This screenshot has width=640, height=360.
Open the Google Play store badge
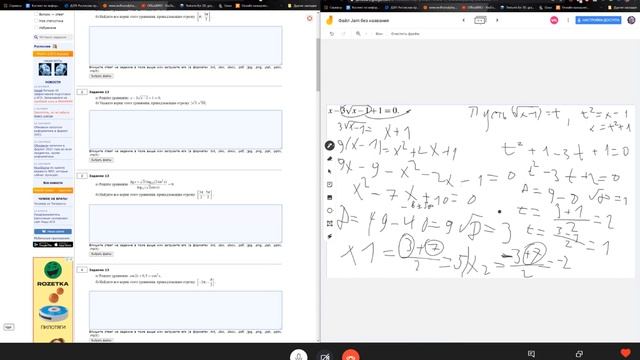coord(43,244)
